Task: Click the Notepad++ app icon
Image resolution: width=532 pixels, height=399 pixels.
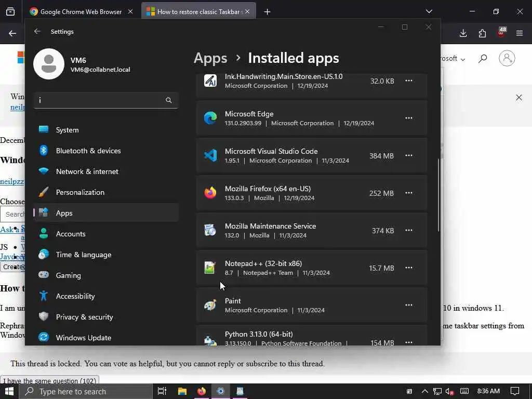Action: (x=210, y=268)
